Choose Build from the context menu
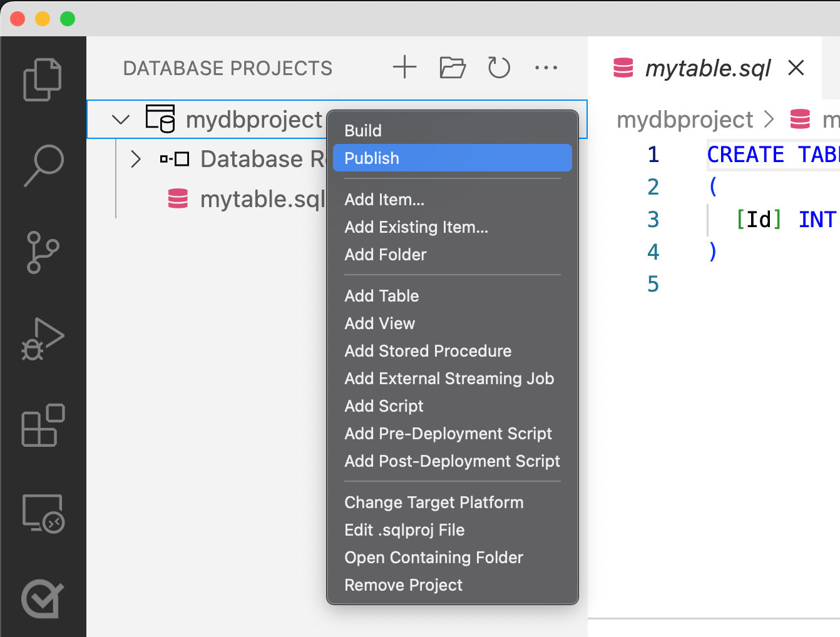Viewport: 840px width, 637px height. 363,130
